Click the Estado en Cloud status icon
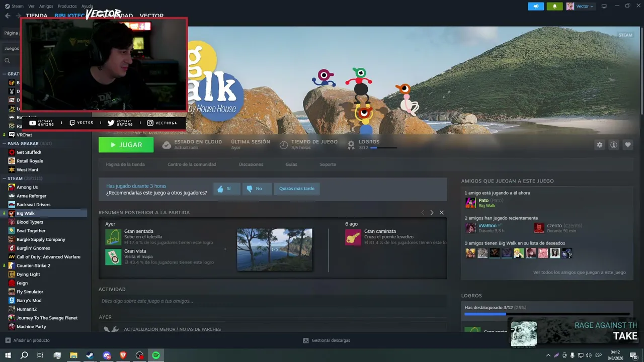The width and height of the screenshot is (644, 362). tap(167, 145)
